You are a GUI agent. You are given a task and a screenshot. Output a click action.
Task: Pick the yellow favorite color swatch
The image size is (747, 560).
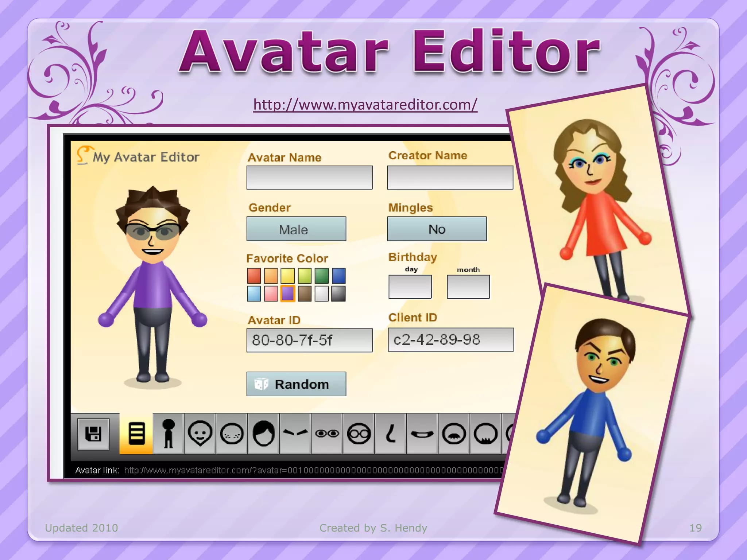pyautogui.click(x=288, y=276)
